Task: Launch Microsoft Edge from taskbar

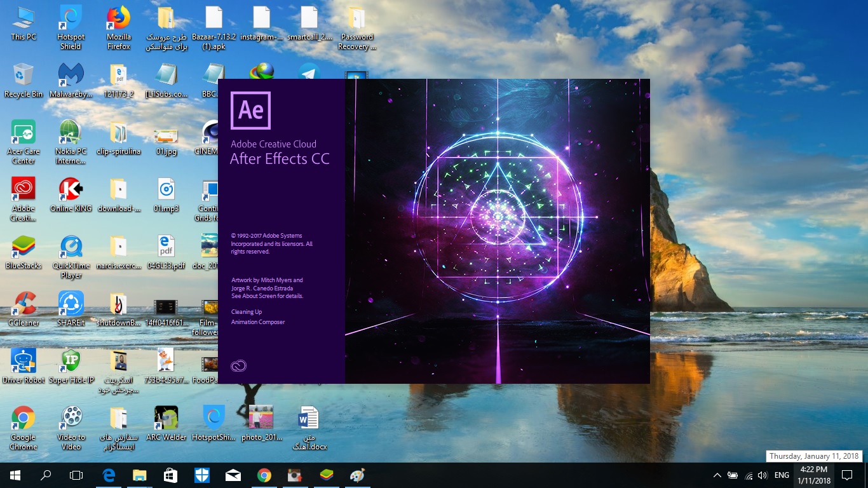Action: 109,475
